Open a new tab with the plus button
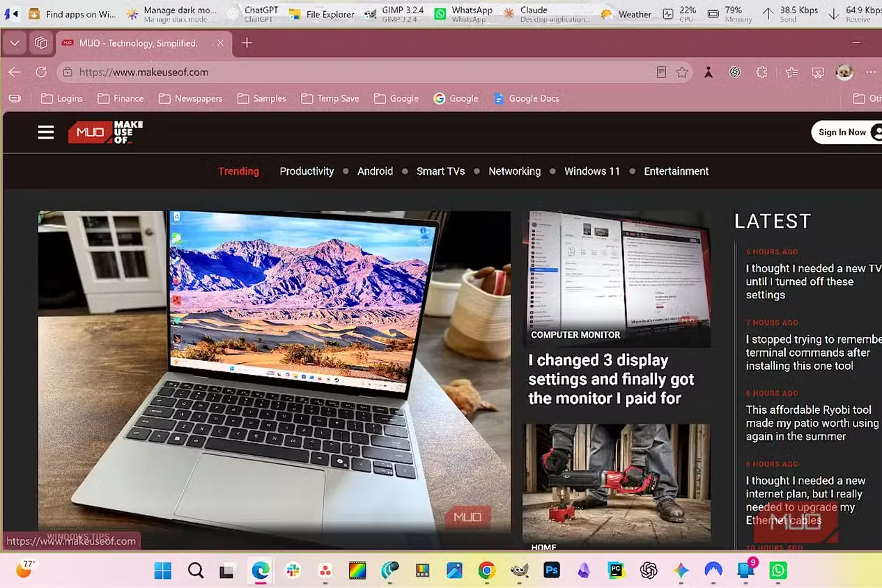The image size is (882, 588). (247, 42)
